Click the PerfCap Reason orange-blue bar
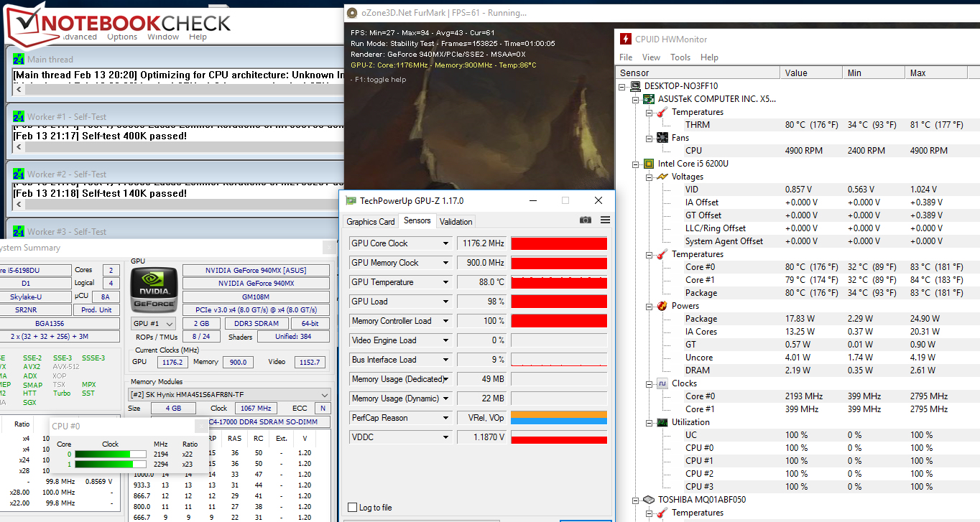The height and width of the screenshot is (522, 980). (x=559, y=418)
